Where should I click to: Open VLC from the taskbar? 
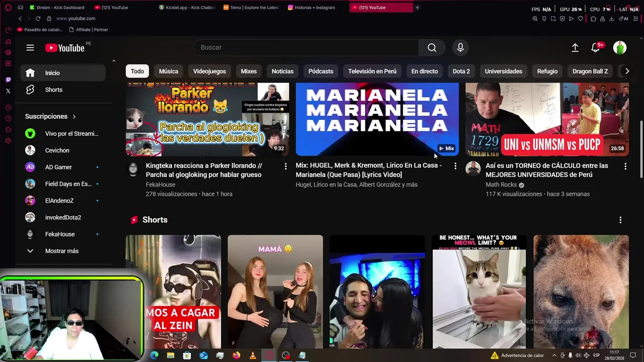point(253,355)
